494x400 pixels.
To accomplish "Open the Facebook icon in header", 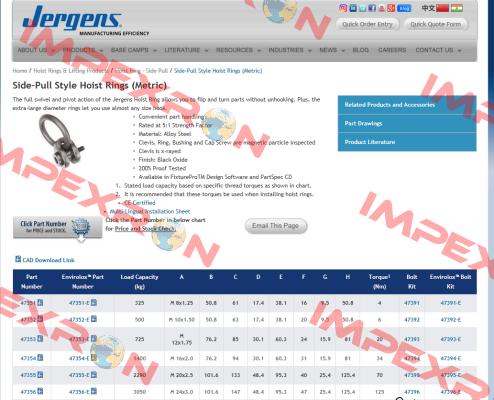I will point(372,8).
